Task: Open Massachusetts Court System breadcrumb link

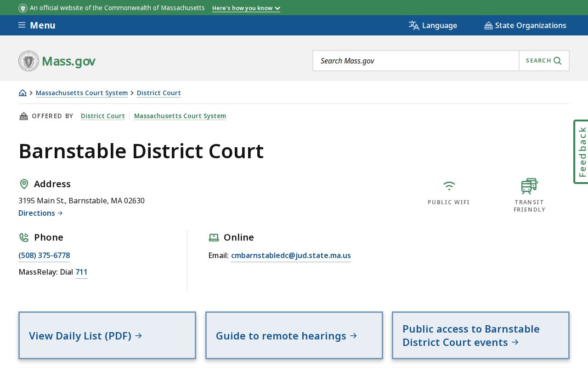Action: click(x=82, y=93)
